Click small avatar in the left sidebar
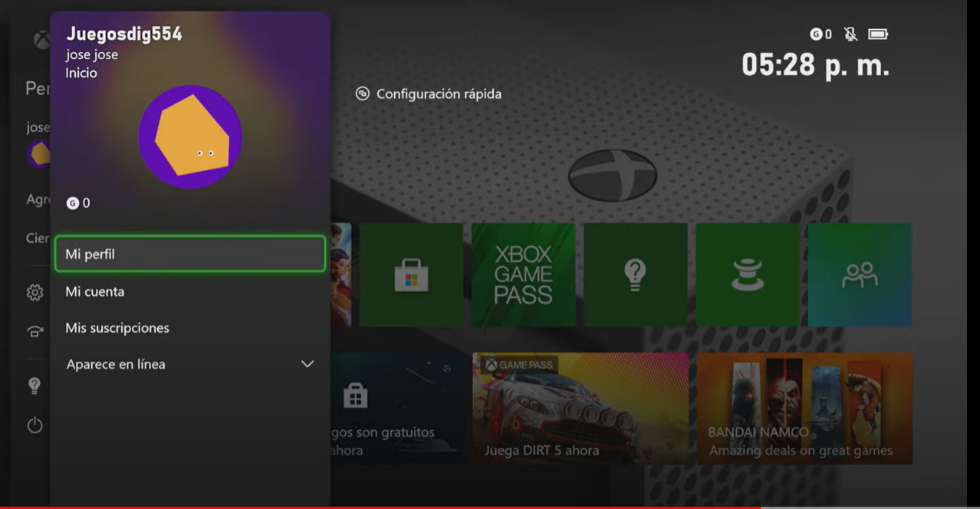This screenshot has height=509, width=980. [x=38, y=154]
